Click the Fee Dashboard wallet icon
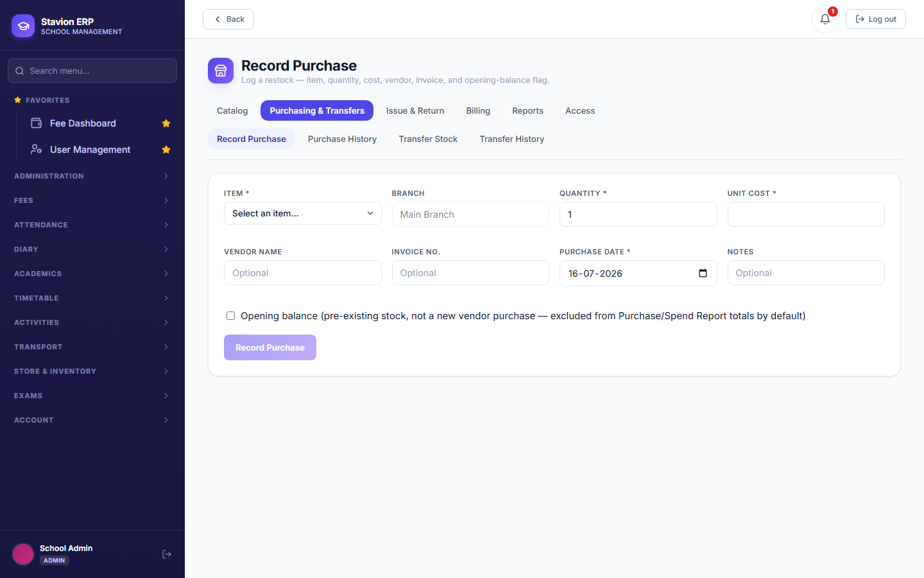This screenshot has height=578, width=924. 37,123
